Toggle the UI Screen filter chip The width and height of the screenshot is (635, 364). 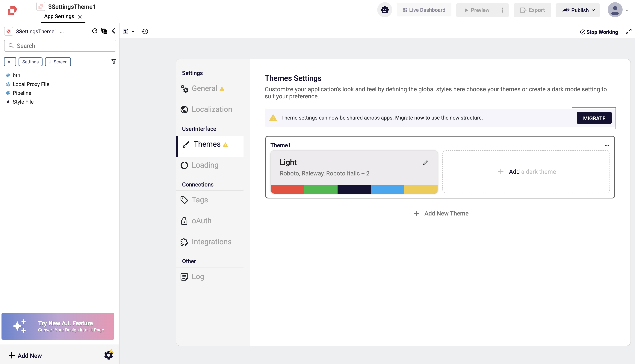point(58,62)
